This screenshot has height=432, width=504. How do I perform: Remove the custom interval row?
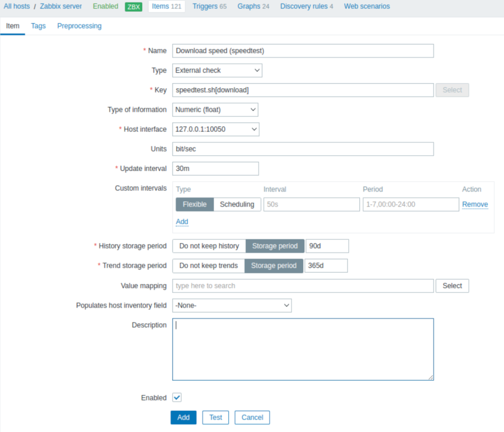pyautogui.click(x=475, y=205)
